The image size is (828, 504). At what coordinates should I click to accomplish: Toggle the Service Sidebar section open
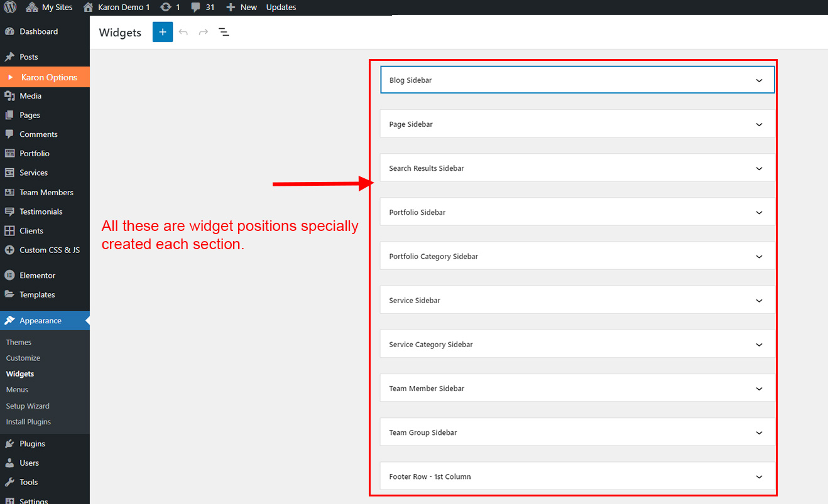[x=759, y=301]
